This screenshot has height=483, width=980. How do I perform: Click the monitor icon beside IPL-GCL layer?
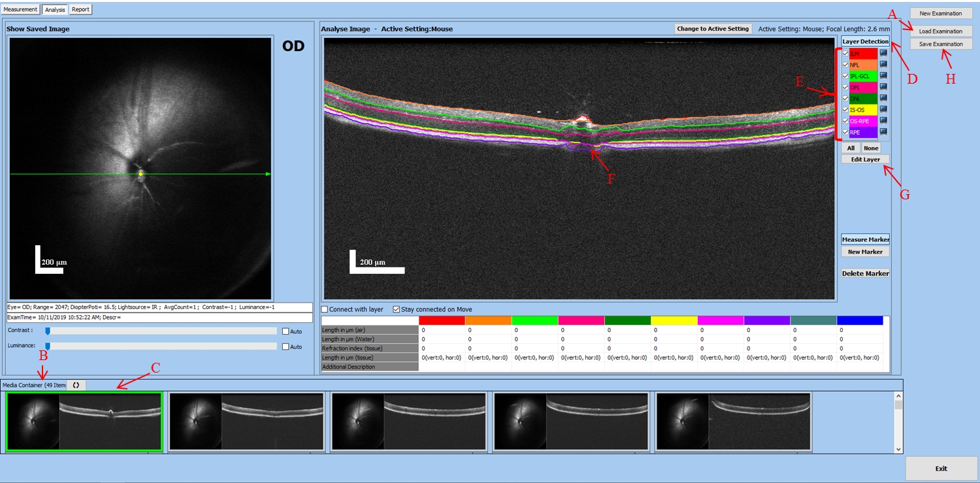tap(883, 76)
